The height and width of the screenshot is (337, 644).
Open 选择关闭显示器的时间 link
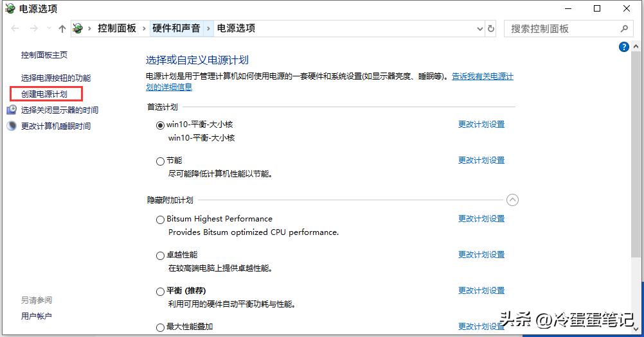60,110
